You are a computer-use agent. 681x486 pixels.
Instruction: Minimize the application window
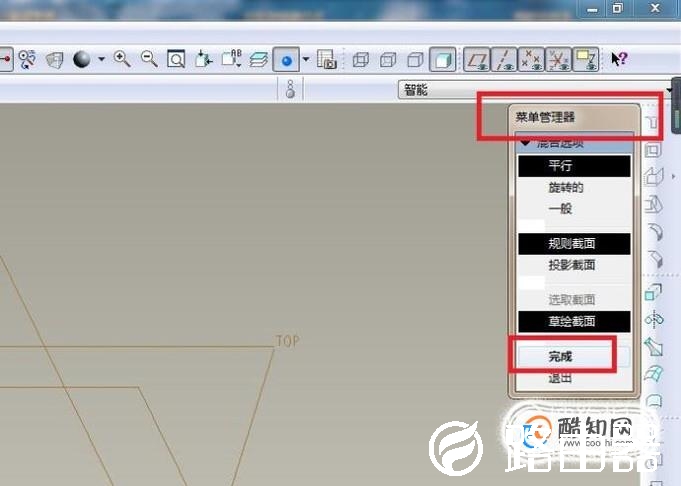[x=592, y=9]
